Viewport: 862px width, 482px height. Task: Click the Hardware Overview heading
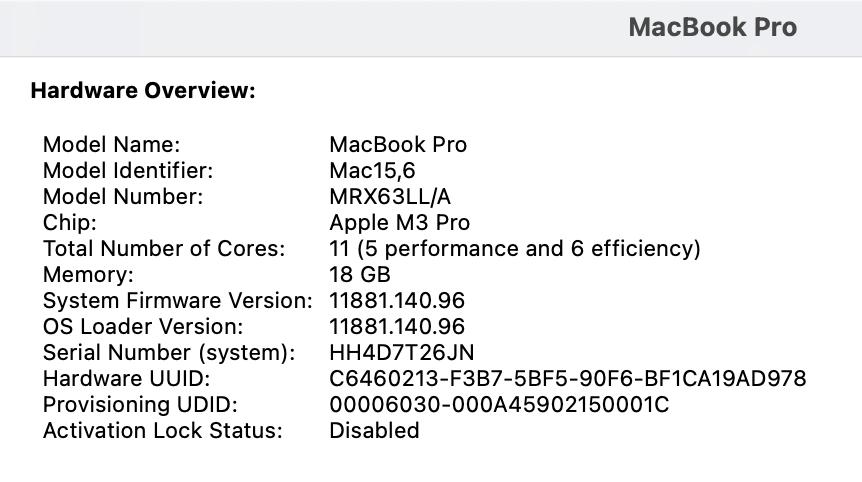pos(143,91)
